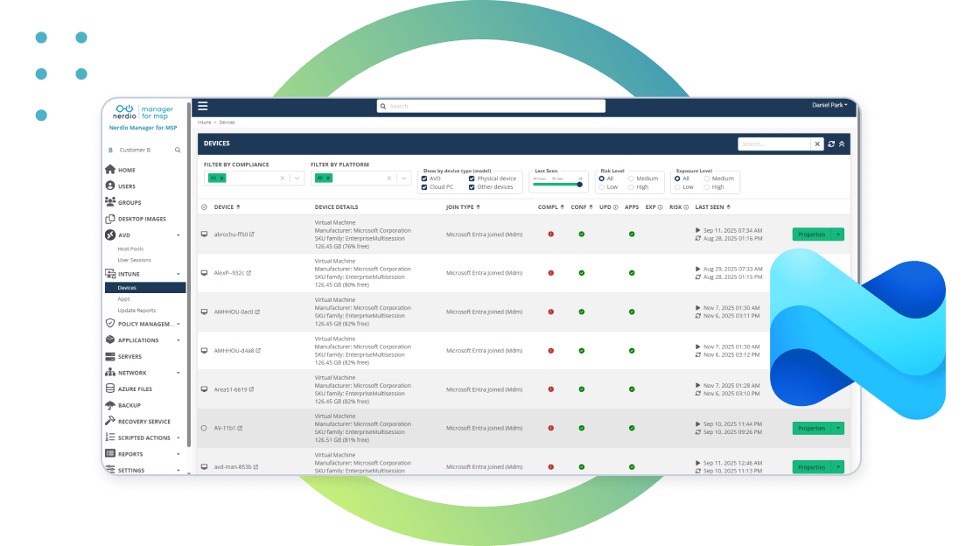Click the Azure Files database icon
980x546 pixels.
110,388
